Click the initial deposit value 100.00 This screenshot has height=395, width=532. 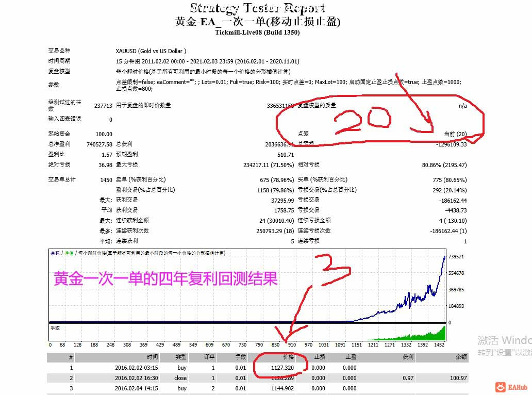(104, 134)
